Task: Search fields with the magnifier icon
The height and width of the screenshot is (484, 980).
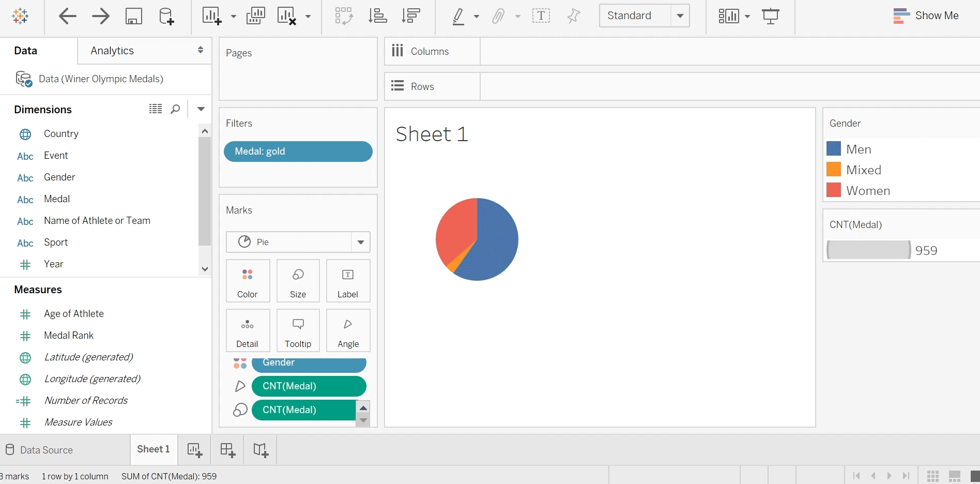Action: click(x=175, y=109)
